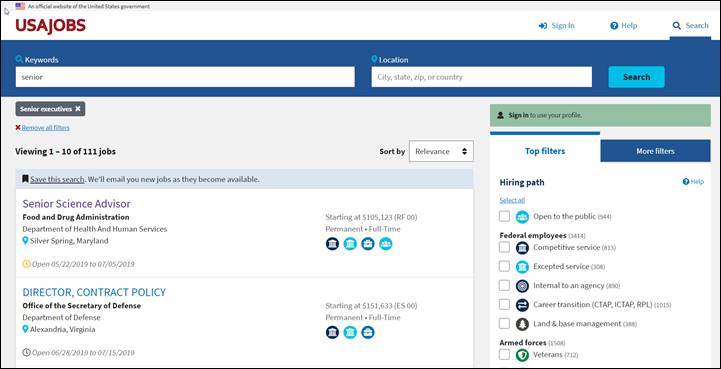
Task: Click the third hiring path icon of Senior Science Advisor
Action: (x=368, y=244)
